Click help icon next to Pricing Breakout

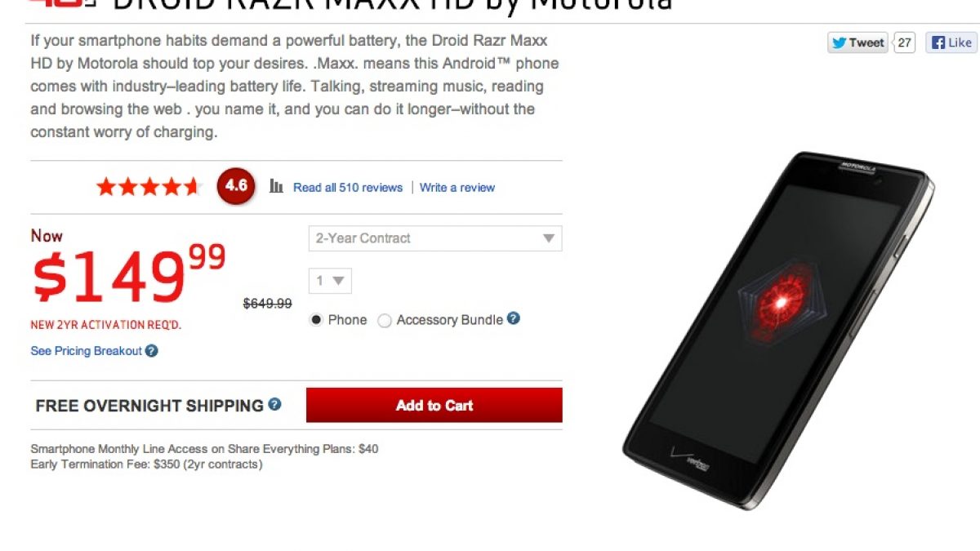click(151, 351)
